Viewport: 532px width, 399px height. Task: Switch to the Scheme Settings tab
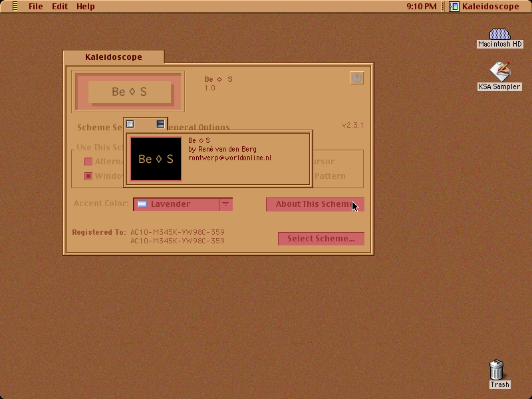coord(100,127)
